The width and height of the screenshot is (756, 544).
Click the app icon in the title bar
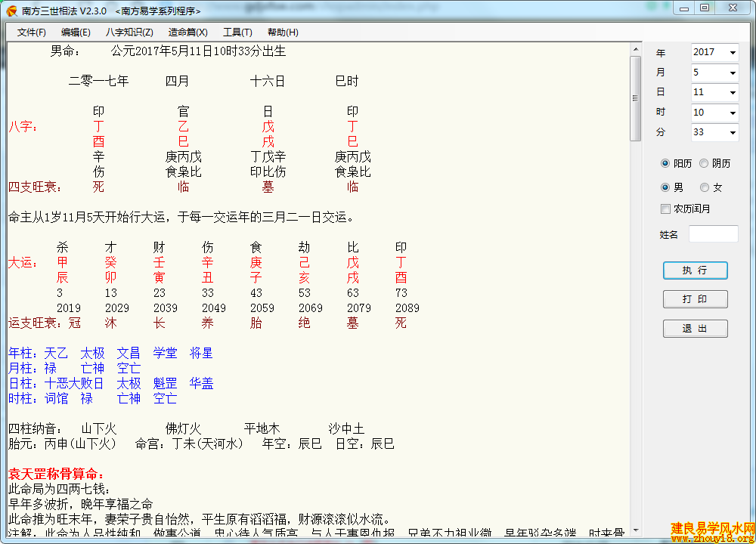11,11
